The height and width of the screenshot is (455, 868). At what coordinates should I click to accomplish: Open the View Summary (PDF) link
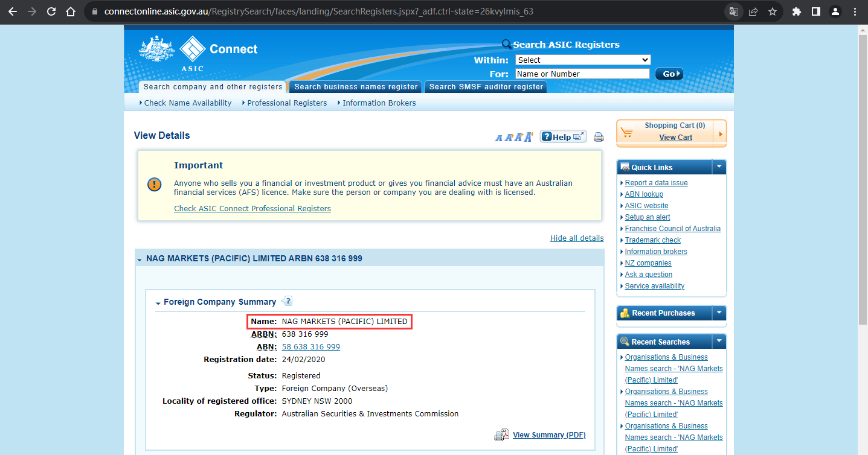pos(549,434)
